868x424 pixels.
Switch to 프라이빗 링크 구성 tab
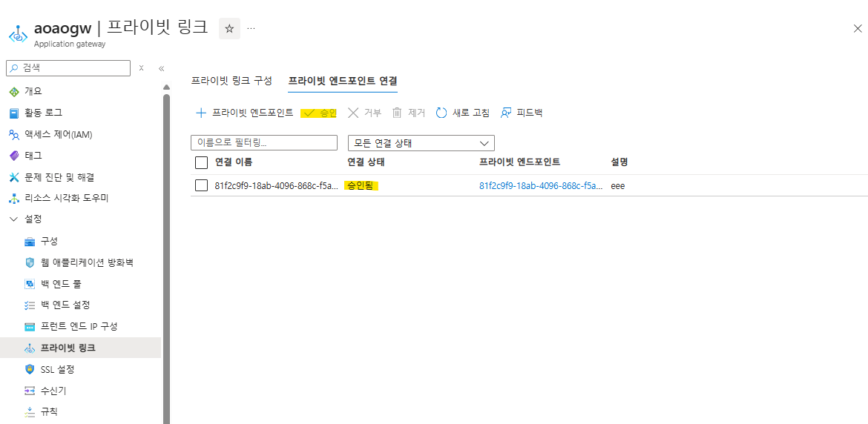tap(231, 81)
